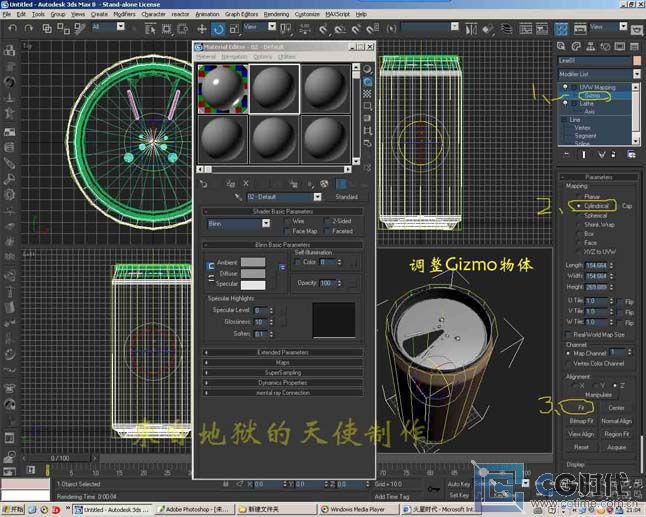Activate the Select and Rotate tool

[x=218, y=29]
